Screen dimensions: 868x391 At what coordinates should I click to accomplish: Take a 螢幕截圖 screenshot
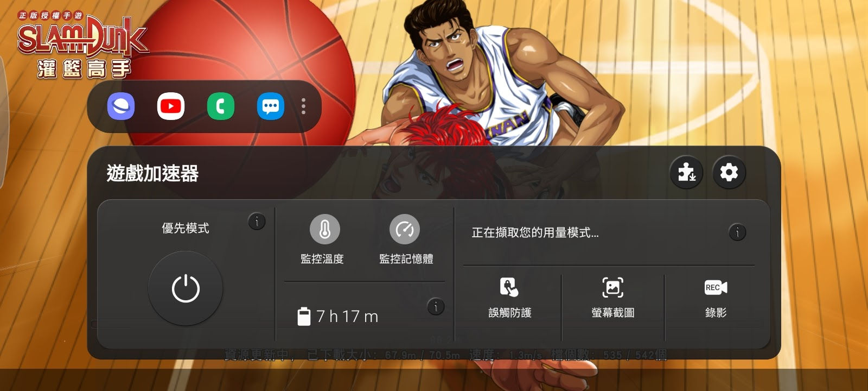click(613, 298)
